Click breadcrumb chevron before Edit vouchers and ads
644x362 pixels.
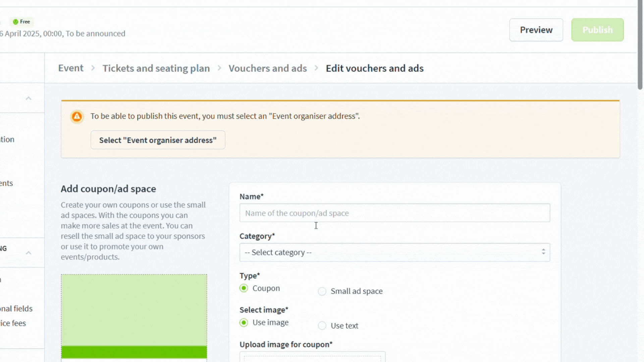pyautogui.click(x=316, y=68)
